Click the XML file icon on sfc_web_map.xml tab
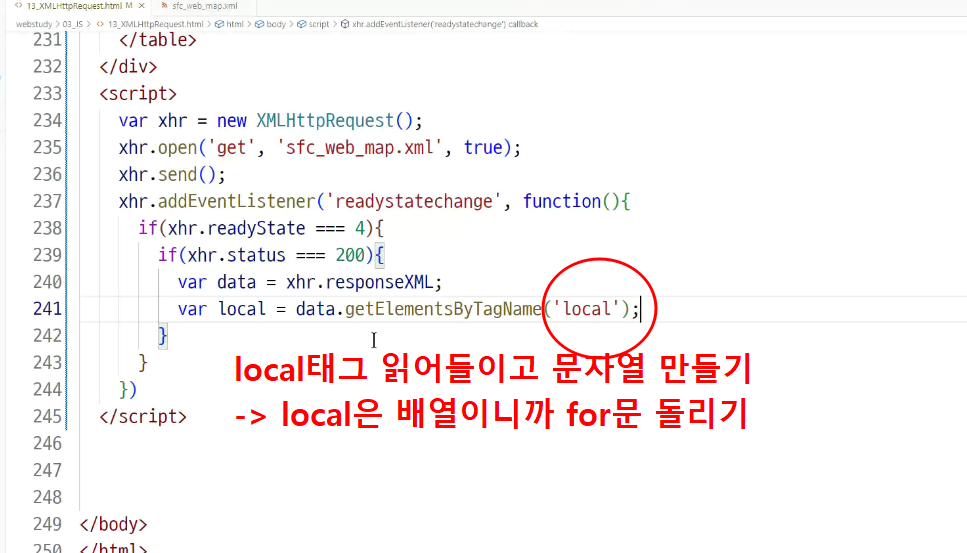 pos(163,6)
